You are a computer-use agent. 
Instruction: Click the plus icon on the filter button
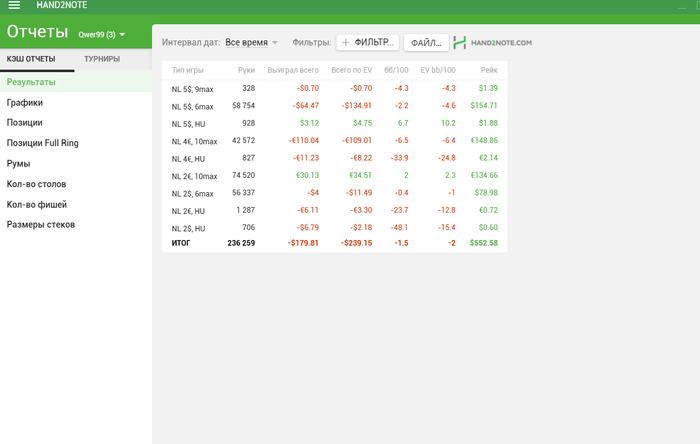coord(346,43)
